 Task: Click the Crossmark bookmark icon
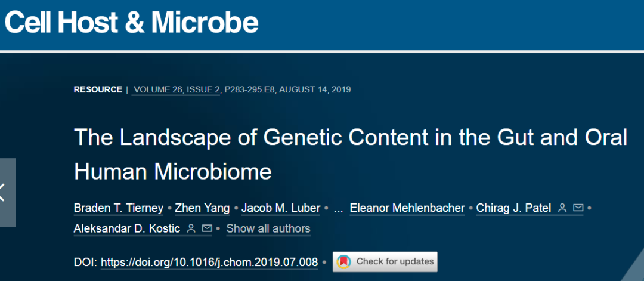click(x=343, y=262)
